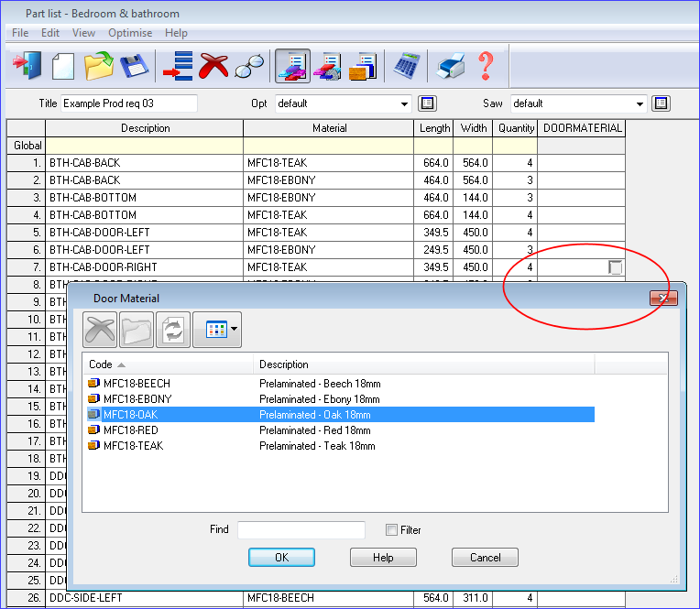Click the Refresh icon in Door Material dialog
Image resolution: width=700 pixels, height=609 pixels.
click(171, 330)
